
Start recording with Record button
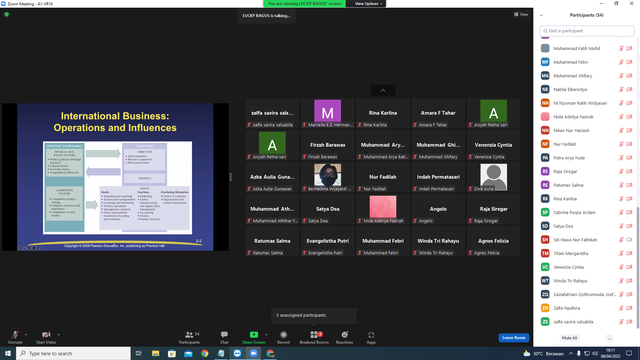(x=283, y=337)
